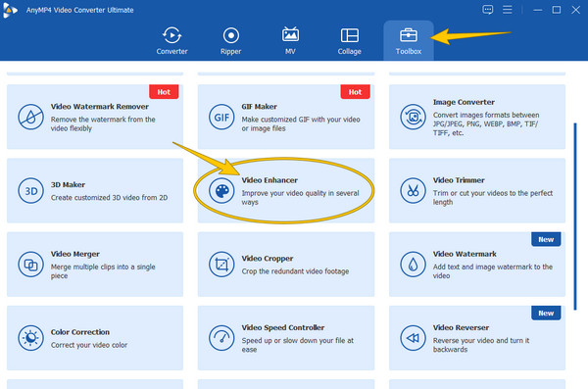
Task: Open Video Watermark Remover tool title
Action: pyautogui.click(x=100, y=107)
